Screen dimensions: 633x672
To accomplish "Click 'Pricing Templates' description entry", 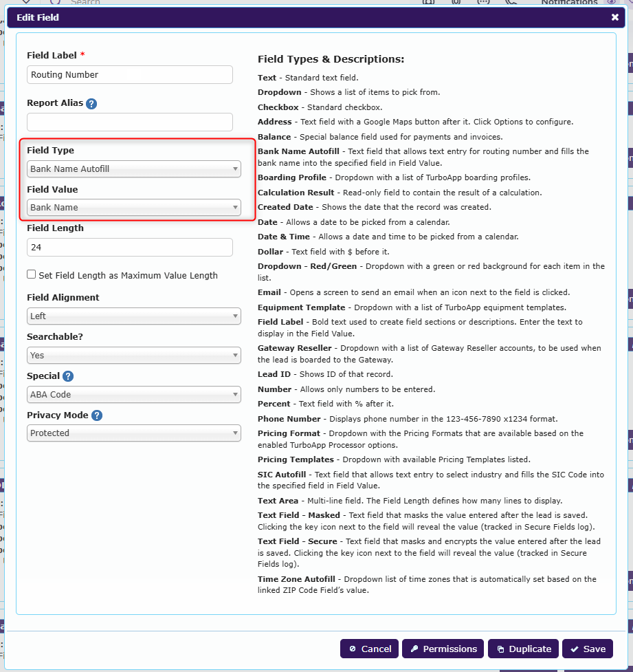I will 394,460.
